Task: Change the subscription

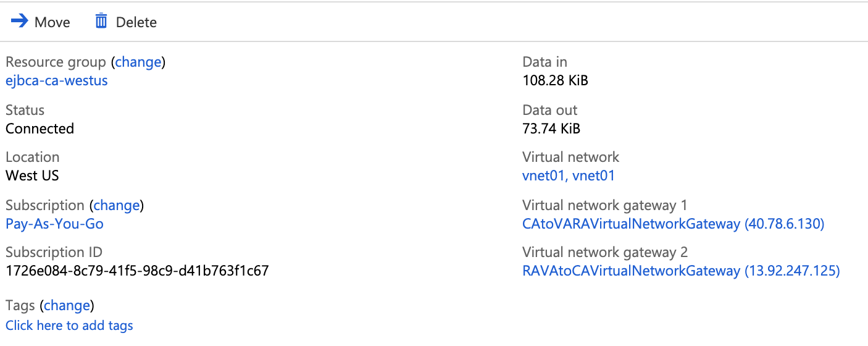Action: tap(117, 205)
